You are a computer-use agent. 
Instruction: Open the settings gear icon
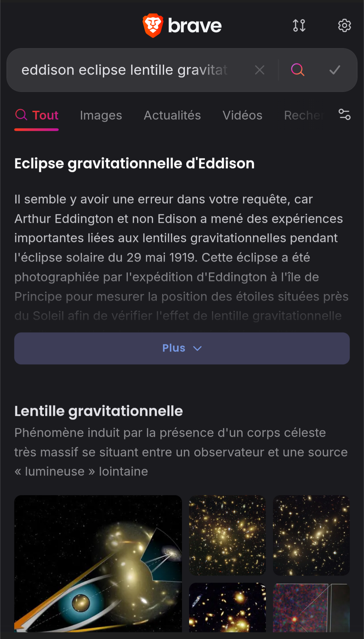click(344, 26)
